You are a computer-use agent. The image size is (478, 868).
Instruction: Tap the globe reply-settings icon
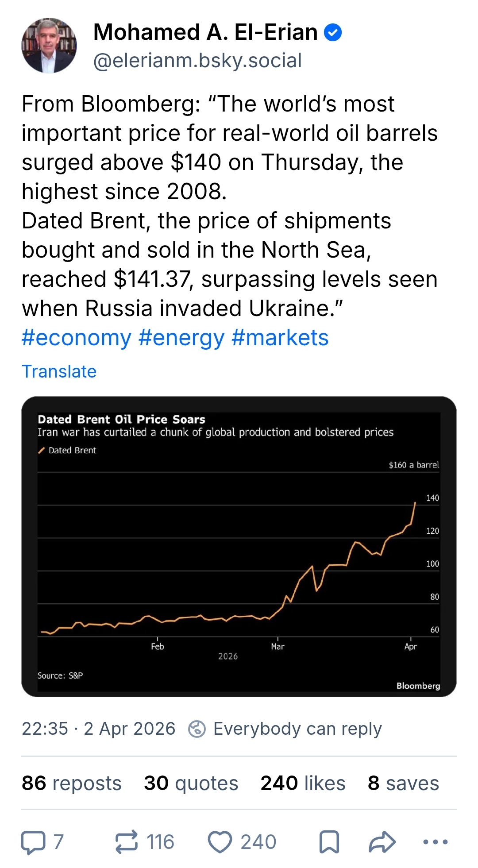pos(197,729)
